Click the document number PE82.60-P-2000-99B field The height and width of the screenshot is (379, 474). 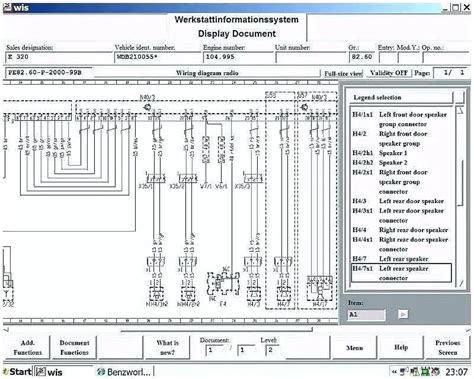pos(48,72)
